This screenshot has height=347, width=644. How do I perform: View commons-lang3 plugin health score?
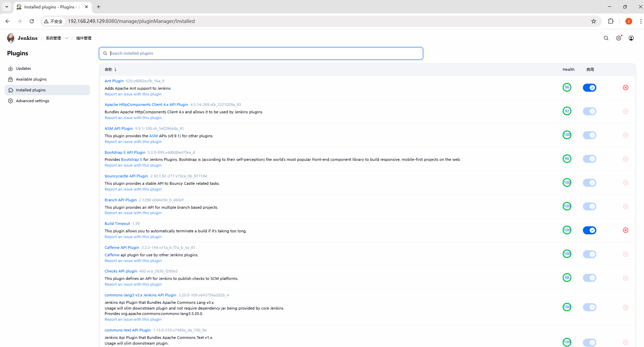567,307
